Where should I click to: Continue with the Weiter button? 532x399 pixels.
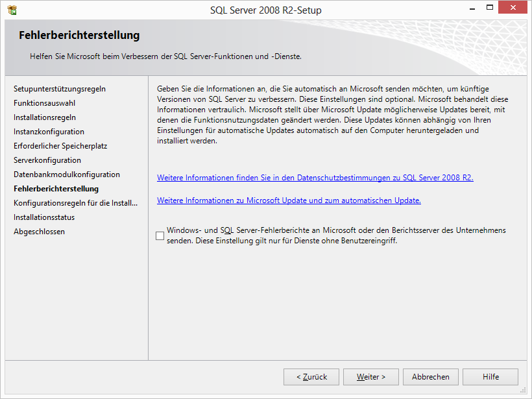(x=371, y=376)
